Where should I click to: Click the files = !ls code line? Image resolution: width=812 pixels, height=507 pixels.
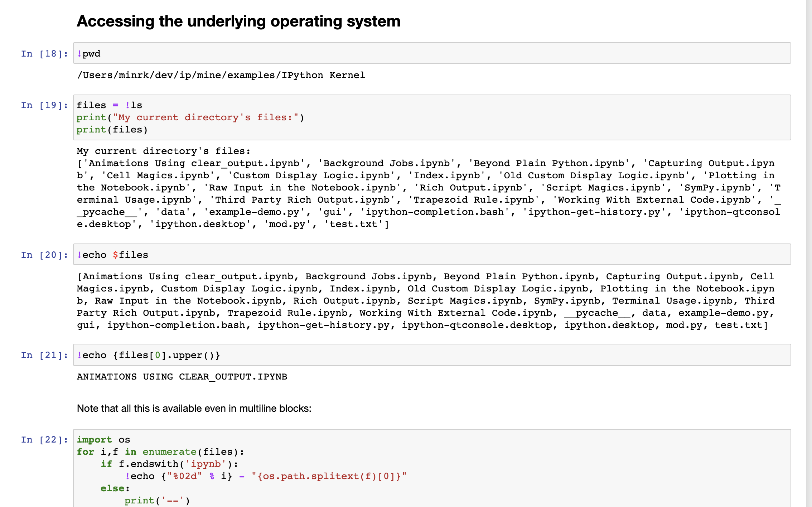pos(110,105)
